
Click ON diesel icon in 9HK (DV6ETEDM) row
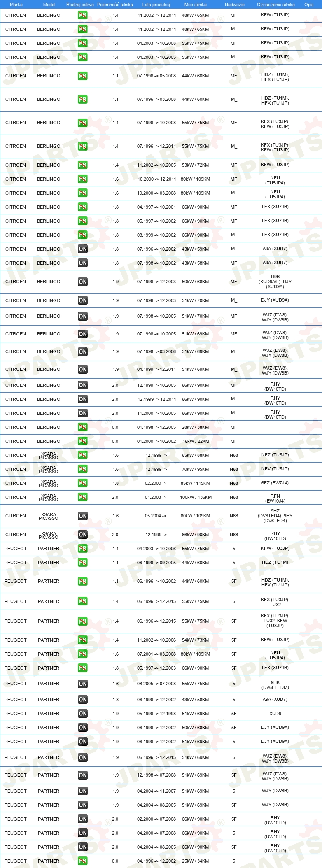click(83, 684)
